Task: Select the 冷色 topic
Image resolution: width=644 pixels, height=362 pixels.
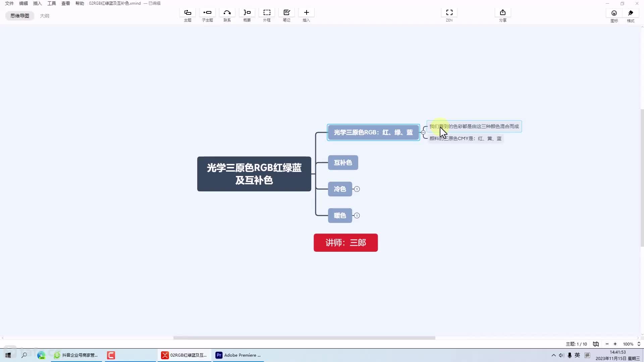Action: (340, 189)
